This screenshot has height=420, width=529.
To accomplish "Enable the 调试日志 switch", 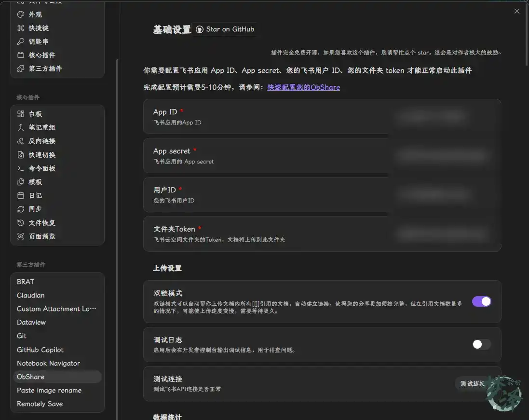I will [481, 344].
